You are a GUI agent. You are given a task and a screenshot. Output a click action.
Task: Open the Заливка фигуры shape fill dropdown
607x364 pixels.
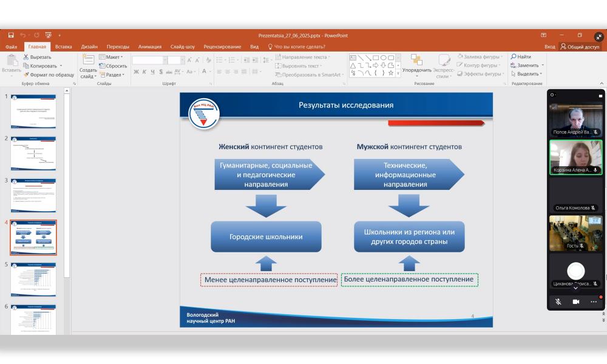click(x=480, y=56)
